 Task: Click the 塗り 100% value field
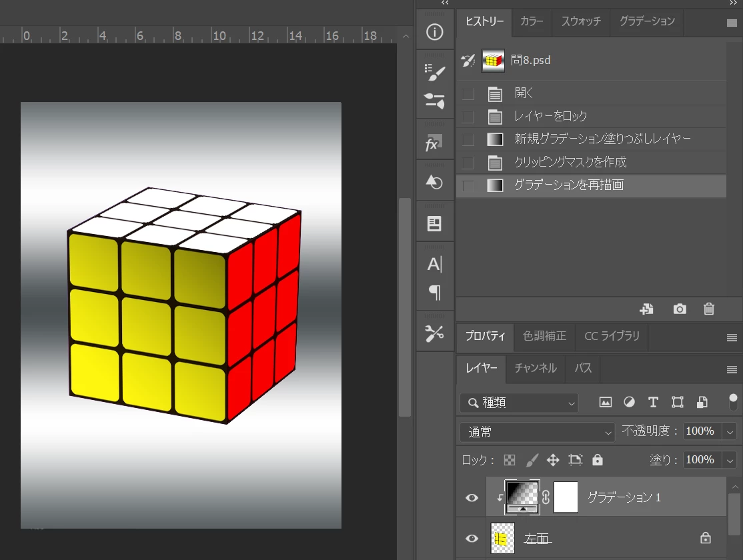pos(702,459)
